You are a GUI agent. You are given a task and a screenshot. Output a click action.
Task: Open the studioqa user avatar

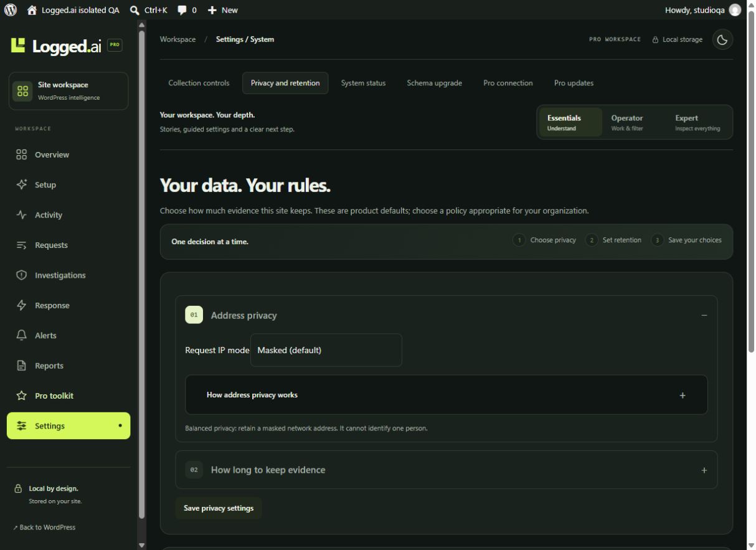pos(735,10)
